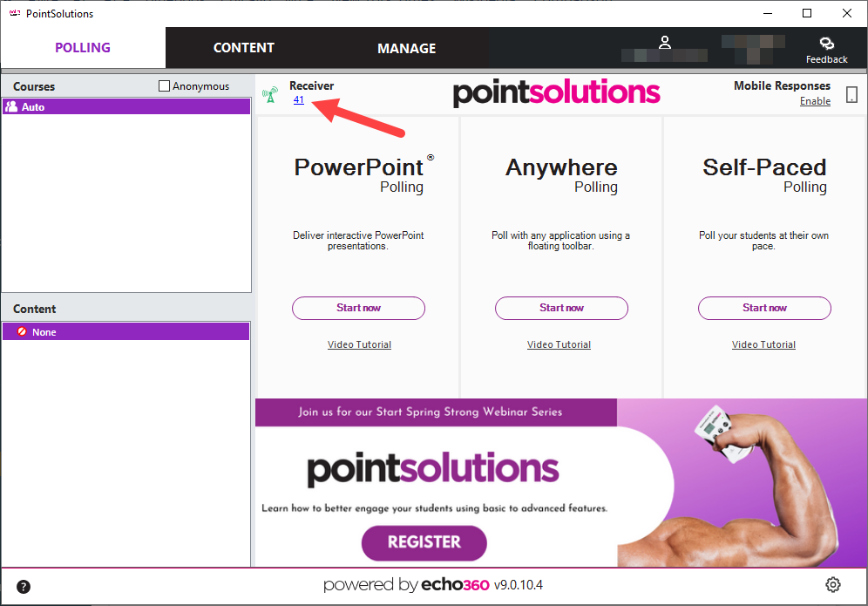The width and height of the screenshot is (868, 606).
Task: Switch to the CONTENT tab
Action: pyautogui.click(x=244, y=48)
